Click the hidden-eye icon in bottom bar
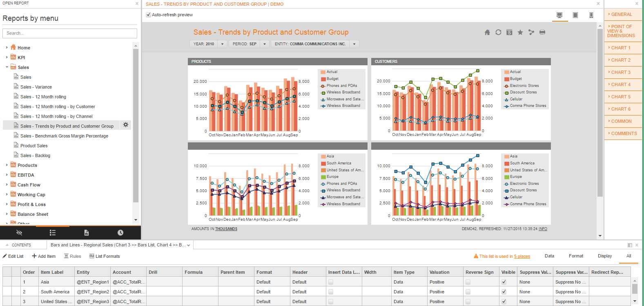The width and height of the screenshot is (644, 306). 19,233
